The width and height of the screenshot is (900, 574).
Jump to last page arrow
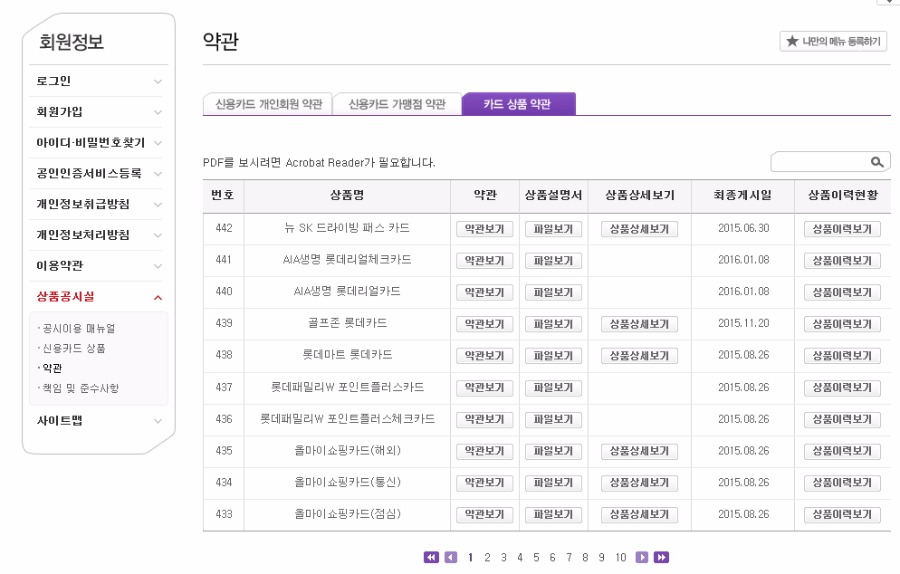(x=661, y=557)
